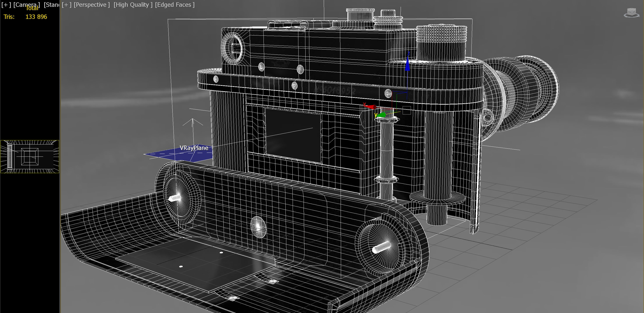The width and height of the screenshot is (644, 313).
Task: Open the [Perspective] view label menu
Action: [92, 5]
